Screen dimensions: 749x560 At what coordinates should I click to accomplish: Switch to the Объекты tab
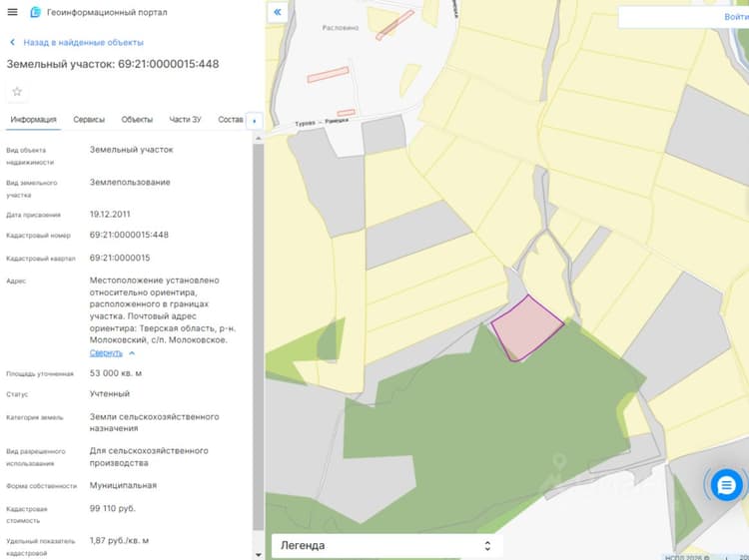(x=137, y=120)
